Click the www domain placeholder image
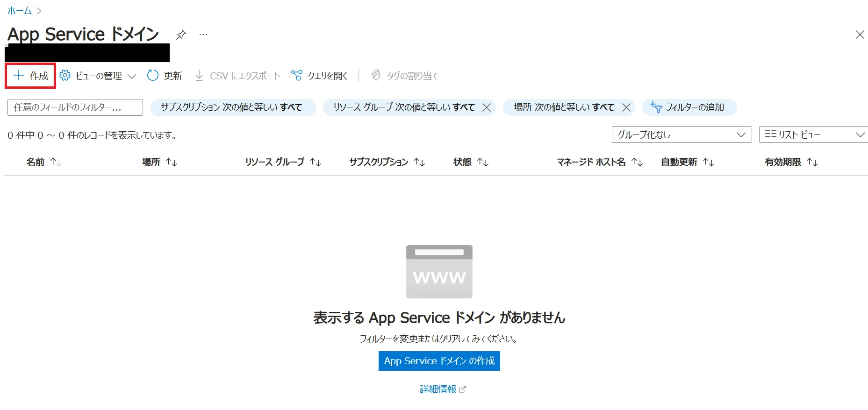 tap(439, 272)
